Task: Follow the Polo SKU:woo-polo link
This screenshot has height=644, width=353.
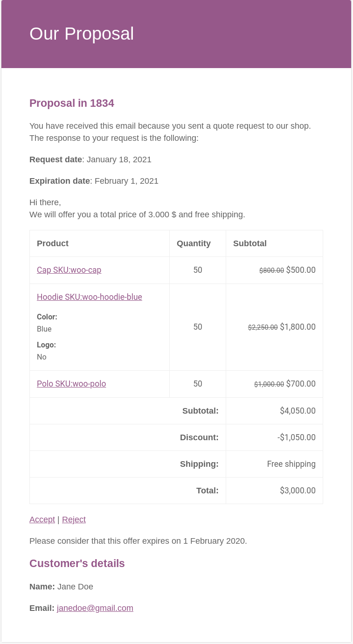Action: click(71, 384)
